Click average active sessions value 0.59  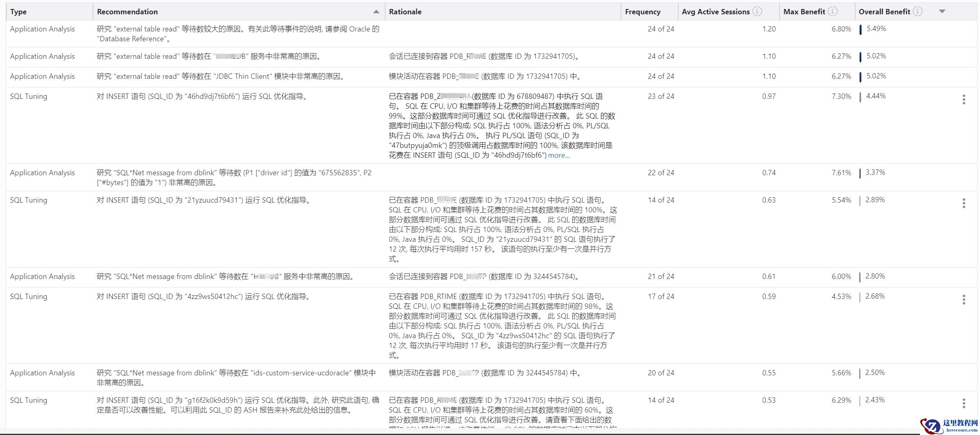(769, 297)
